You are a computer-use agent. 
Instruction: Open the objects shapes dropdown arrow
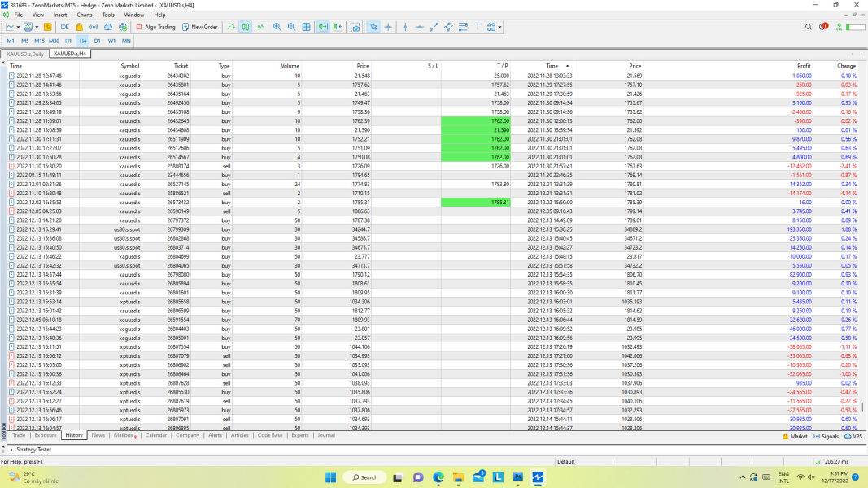click(x=499, y=27)
